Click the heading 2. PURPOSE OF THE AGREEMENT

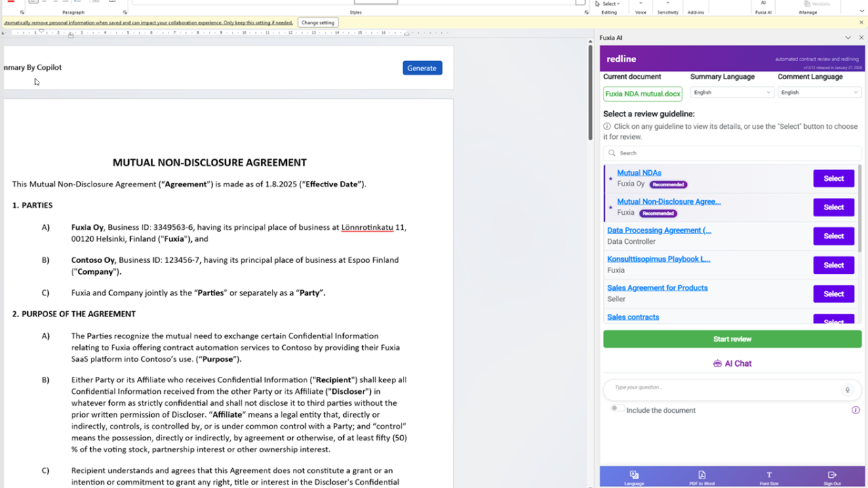[x=74, y=314]
